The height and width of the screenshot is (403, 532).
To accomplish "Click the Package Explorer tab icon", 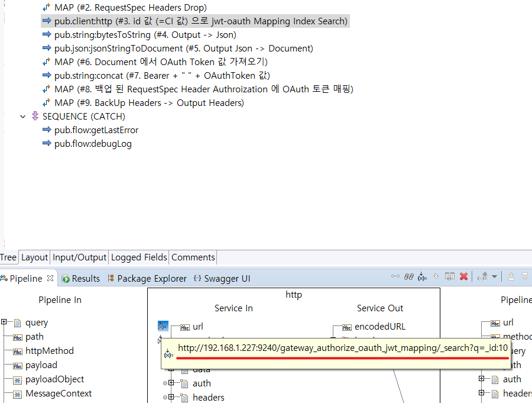I will point(111,279).
